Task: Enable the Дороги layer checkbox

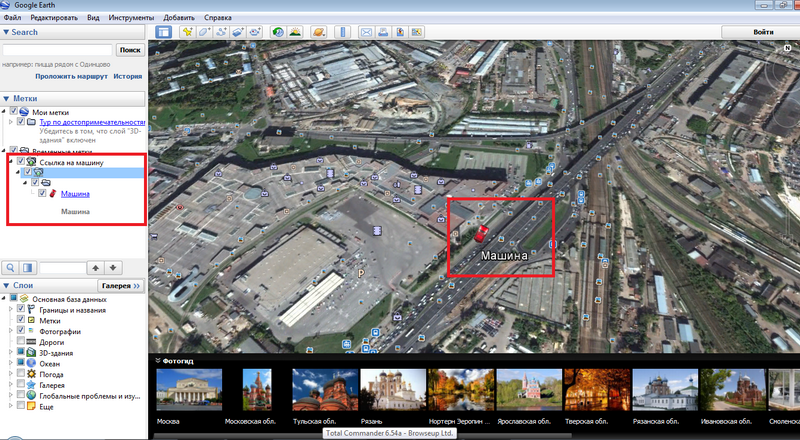Action: tap(21, 342)
